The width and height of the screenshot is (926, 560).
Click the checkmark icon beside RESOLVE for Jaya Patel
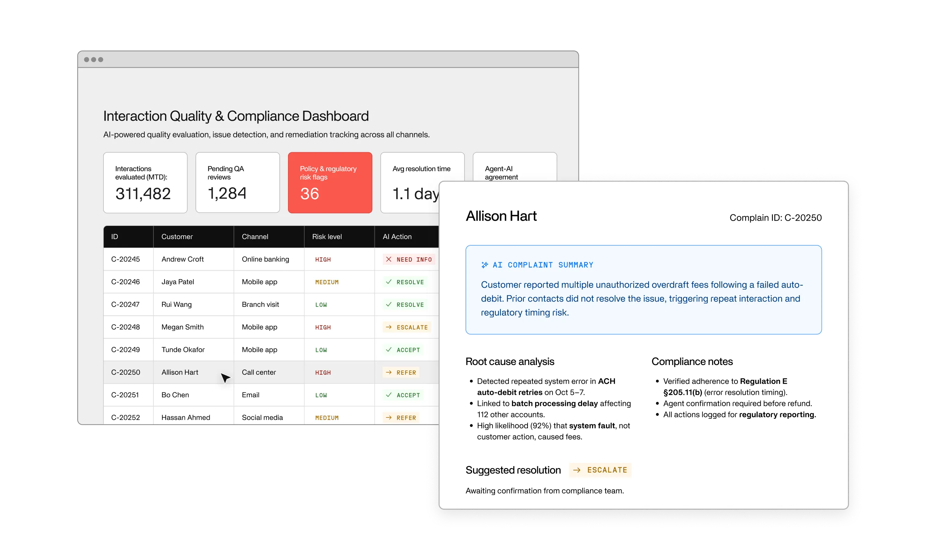389,282
